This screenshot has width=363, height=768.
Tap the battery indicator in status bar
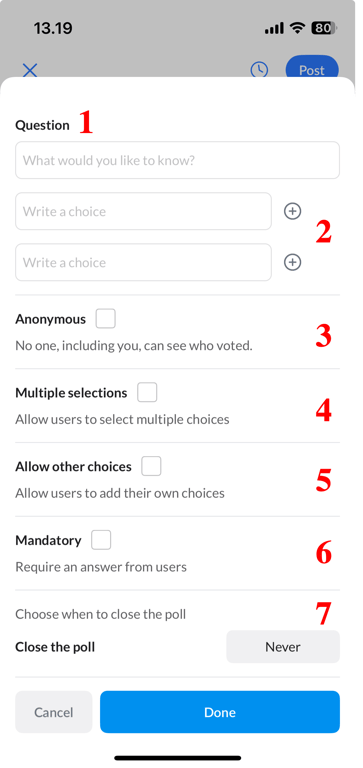pos(324,28)
